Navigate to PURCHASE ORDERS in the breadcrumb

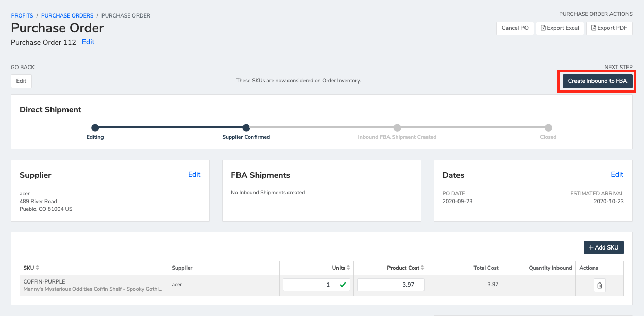pos(67,15)
